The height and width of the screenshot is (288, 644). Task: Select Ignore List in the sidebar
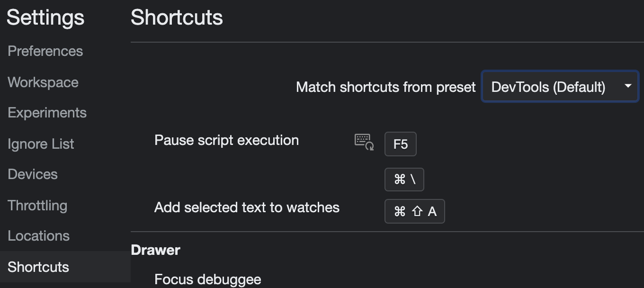[41, 144]
